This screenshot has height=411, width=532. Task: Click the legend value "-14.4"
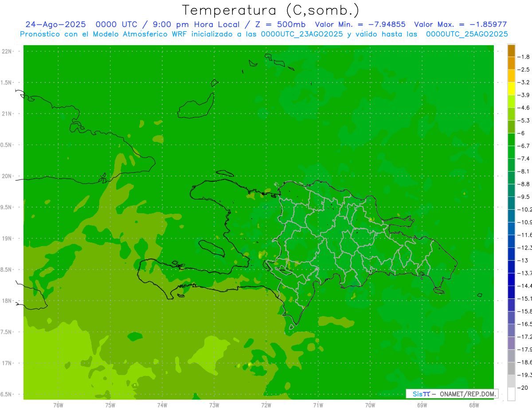click(x=525, y=286)
